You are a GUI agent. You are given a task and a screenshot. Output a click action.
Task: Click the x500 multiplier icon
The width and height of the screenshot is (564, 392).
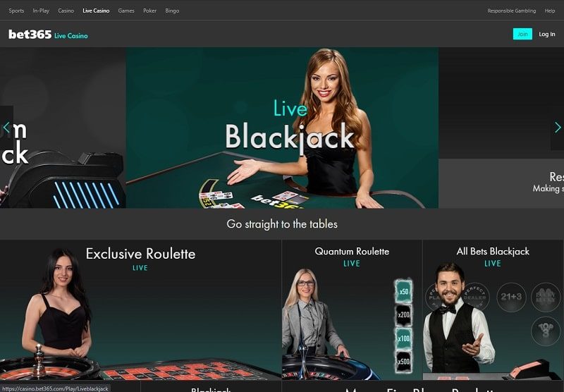[x=403, y=362]
